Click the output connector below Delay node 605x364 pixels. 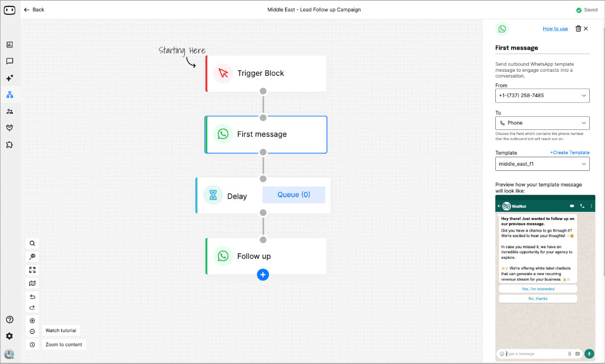point(263,213)
